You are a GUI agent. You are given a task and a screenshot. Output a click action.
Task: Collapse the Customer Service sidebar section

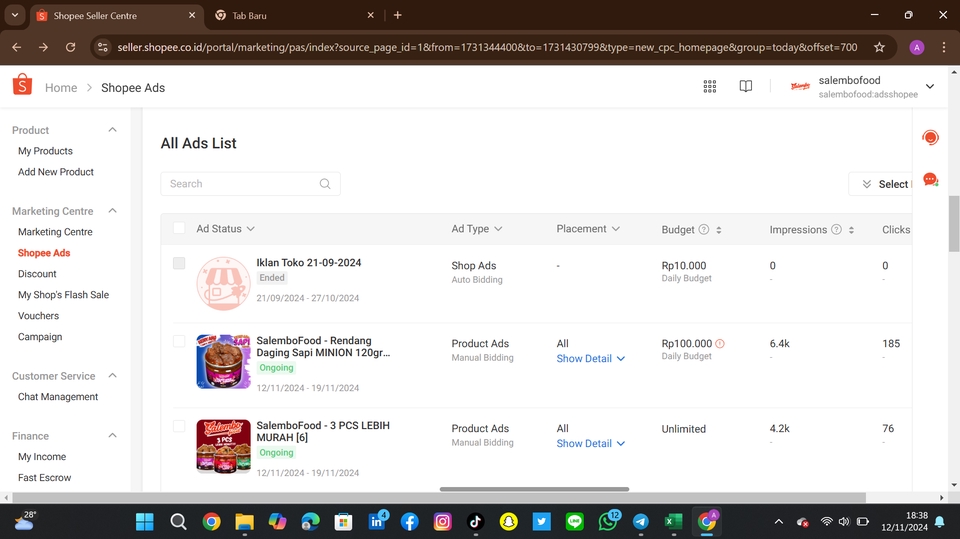coord(113,375)
